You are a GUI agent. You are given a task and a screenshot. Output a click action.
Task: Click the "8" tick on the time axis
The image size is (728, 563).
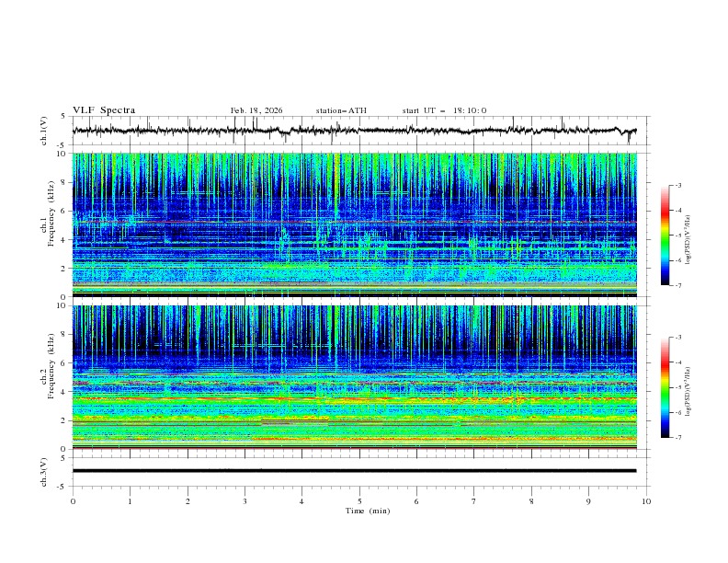click(531, 501)
